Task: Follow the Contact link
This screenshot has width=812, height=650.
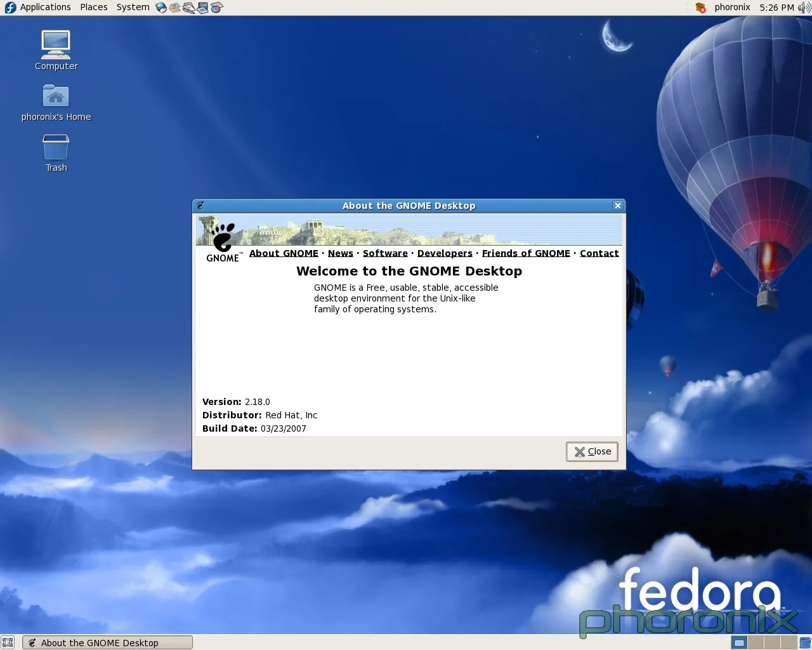Action: 599,253
